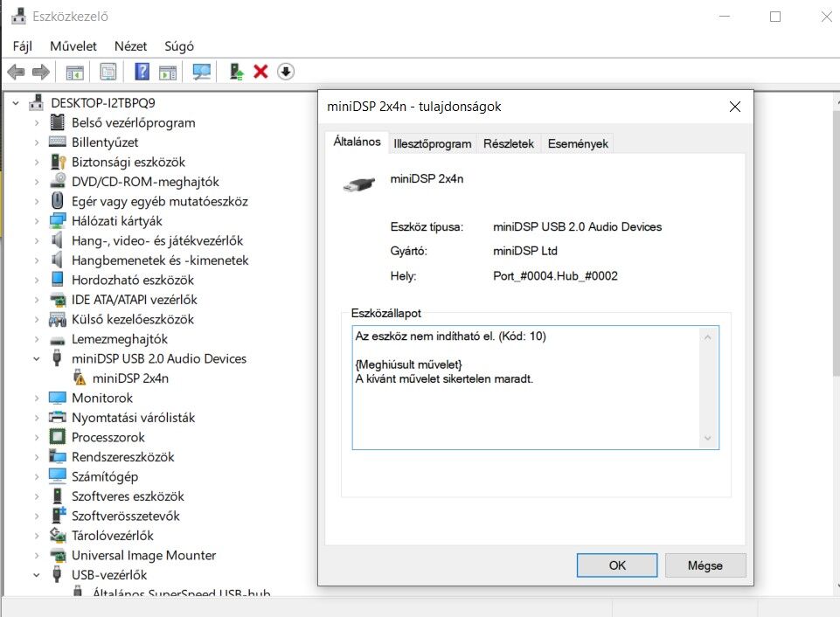Click the Monitorok display icon
The height and width of the screenshot is (617, 840).
point(58,398)
